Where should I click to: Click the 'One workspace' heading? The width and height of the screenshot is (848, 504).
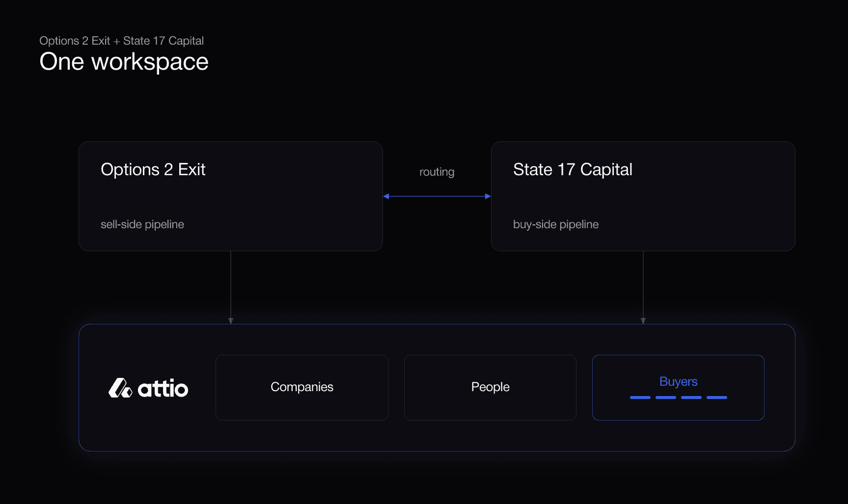[124, 62]
